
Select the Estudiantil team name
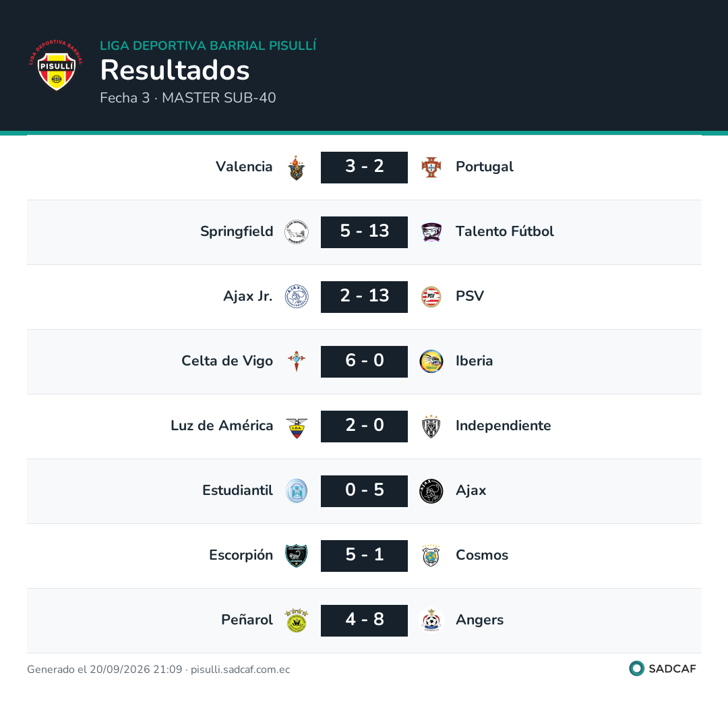tap(238, 490)
